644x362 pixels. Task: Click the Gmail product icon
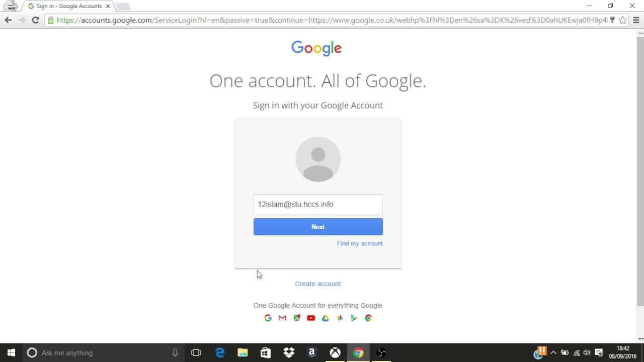coord(282,318)
